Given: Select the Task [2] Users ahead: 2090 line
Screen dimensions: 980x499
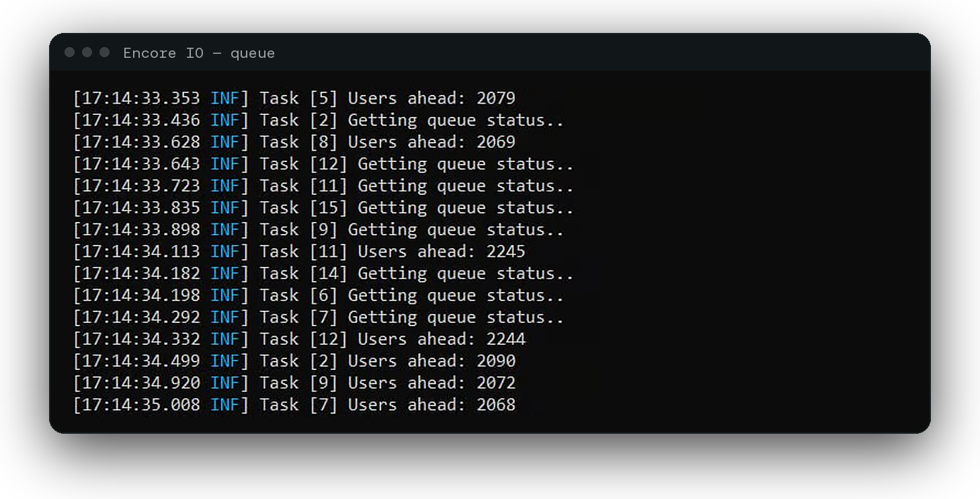Looking at the screenshot, I should click(294, 361).
